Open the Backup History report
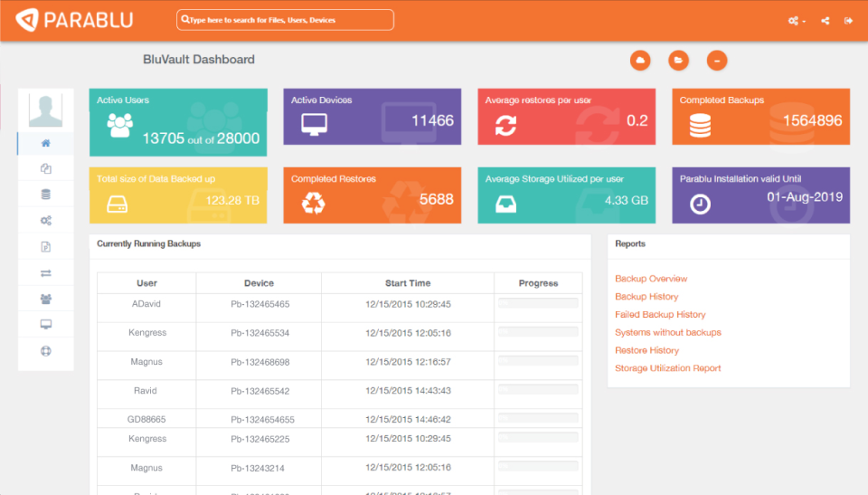868x495 pixels. coord(646,297)
